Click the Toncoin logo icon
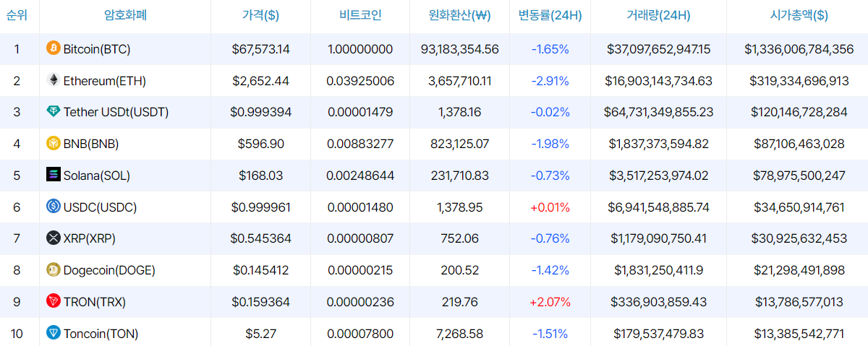Screen dimensions: 868x346 point(53,333)
